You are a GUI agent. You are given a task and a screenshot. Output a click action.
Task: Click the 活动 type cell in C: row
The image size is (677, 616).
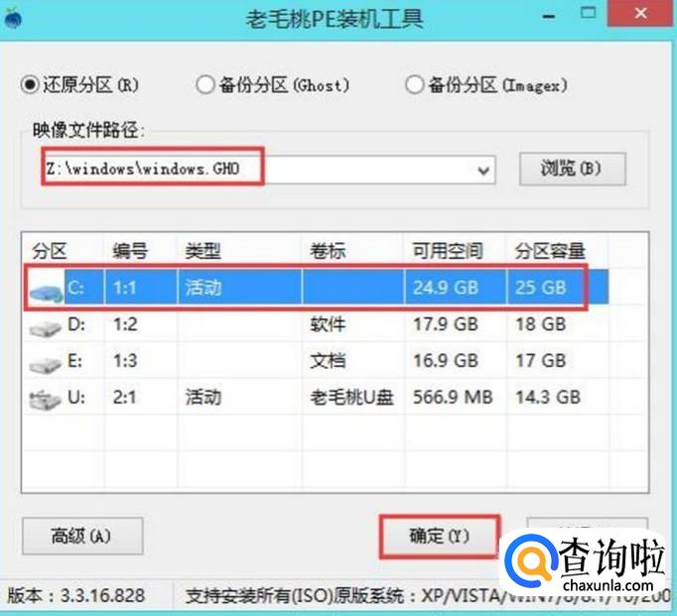pos(203,288)
